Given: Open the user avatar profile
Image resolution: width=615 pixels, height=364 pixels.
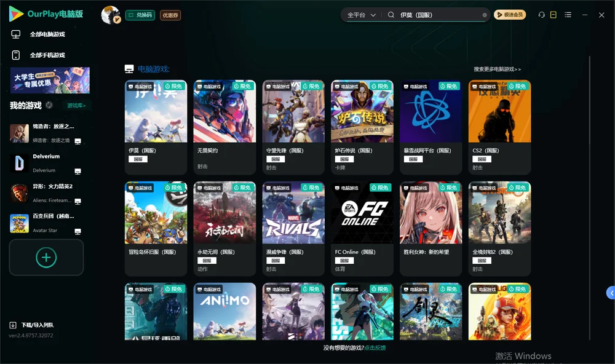Looking at the screenshot, I should 111,15.
